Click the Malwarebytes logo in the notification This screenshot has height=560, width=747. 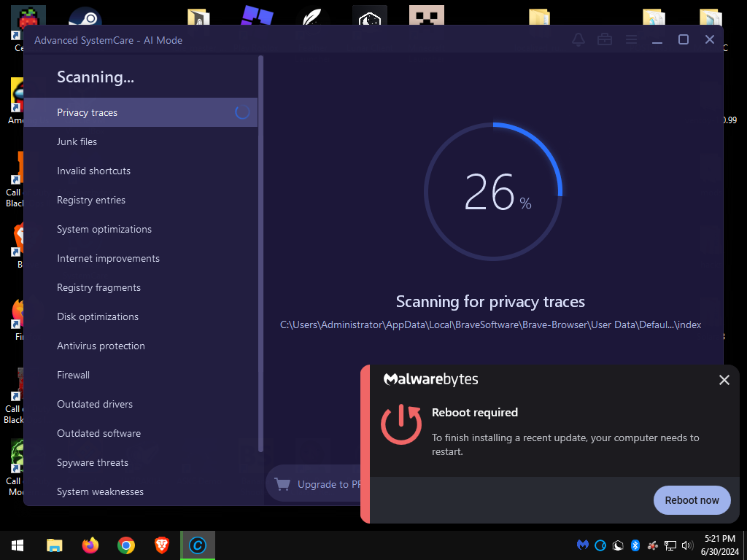pyautogui.click(x=430, y=379)
